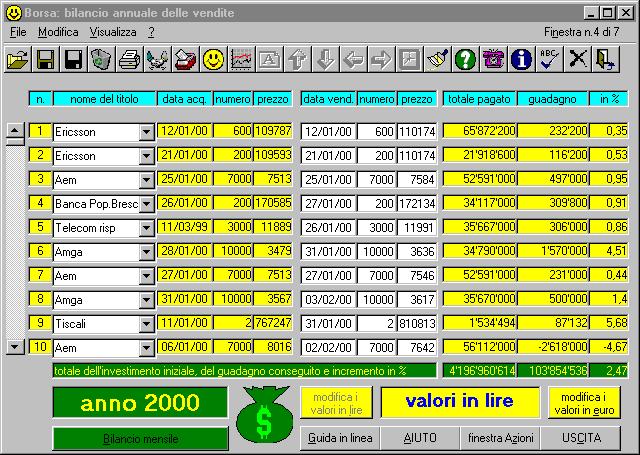Click the green question mark help icon
Screen dimensions: 640x455
pos(465,60)
